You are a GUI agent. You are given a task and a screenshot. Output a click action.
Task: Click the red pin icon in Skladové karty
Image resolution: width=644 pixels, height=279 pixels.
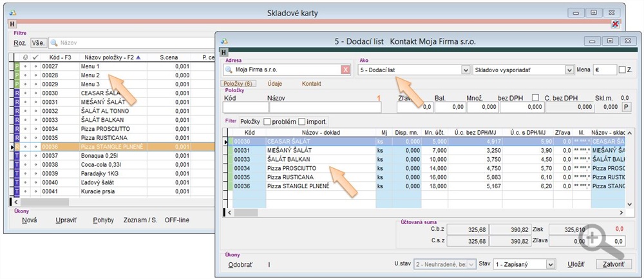tap(615, 24)
